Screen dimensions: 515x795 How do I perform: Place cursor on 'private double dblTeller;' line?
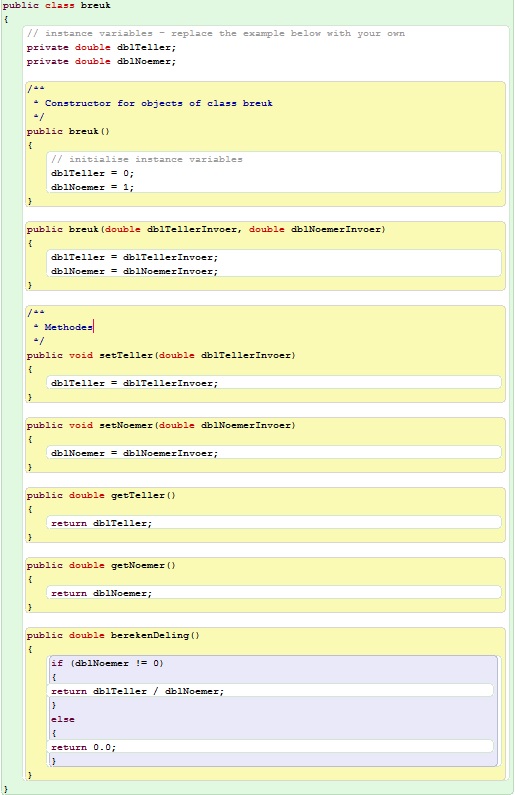[x=101, y=47]
